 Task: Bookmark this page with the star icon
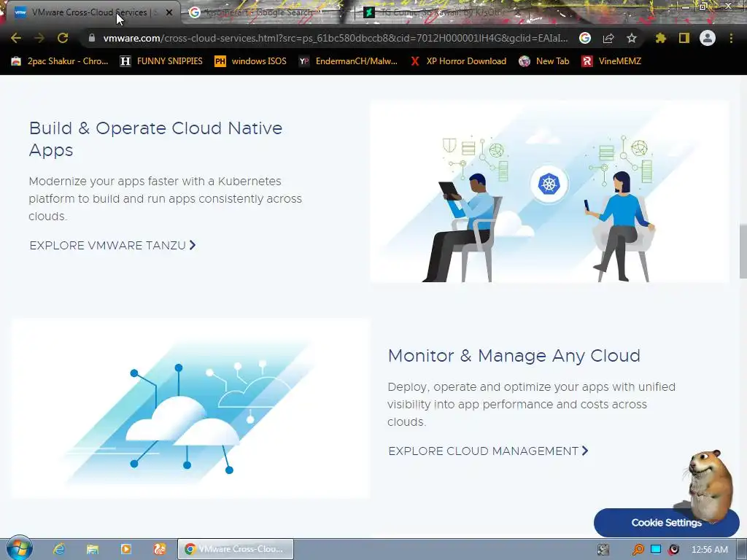632,38
